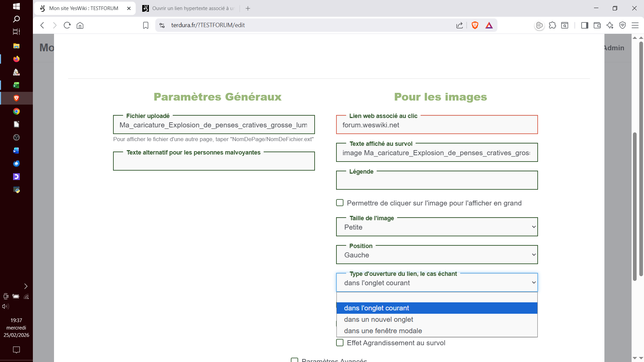Toggle Paramètres Avancés checkbox
The image size is (644, 362).
294,360
